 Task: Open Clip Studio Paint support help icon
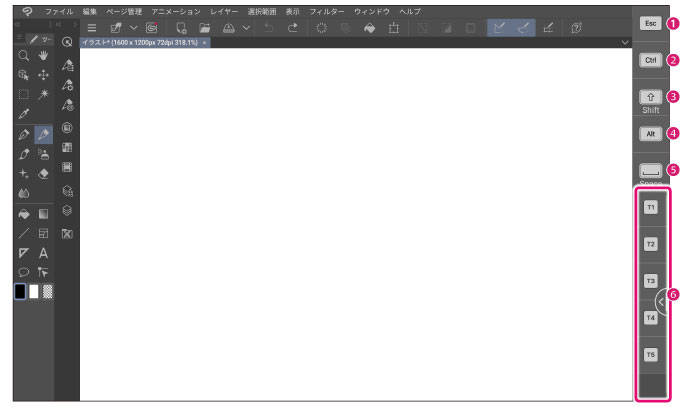tap(576, 28)
